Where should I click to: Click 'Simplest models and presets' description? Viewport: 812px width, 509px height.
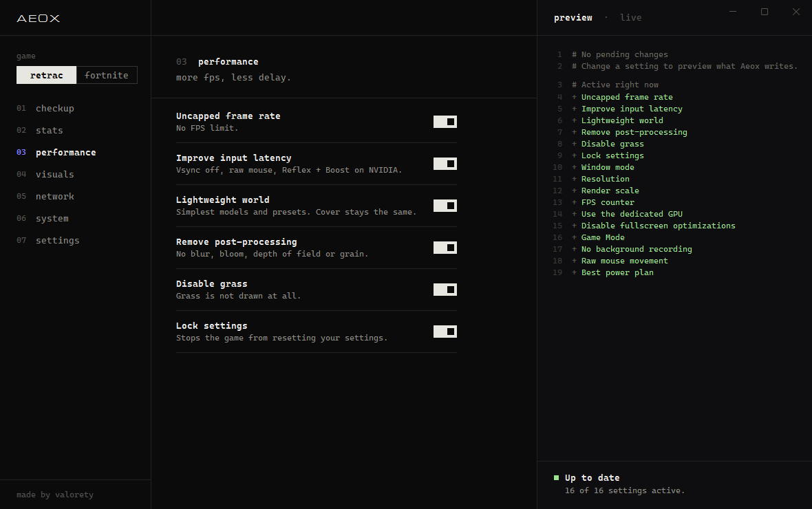pyautogui.click(x=296, y=212)
